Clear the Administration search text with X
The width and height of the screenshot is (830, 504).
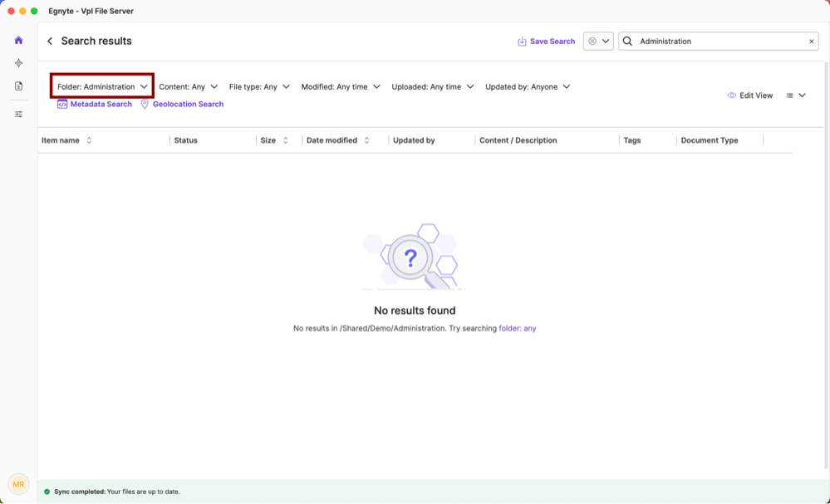pos(811,42)
